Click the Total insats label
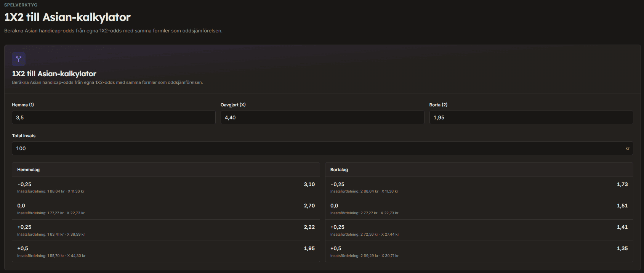Viewport: 644px width, 273px height. (24, 136)
